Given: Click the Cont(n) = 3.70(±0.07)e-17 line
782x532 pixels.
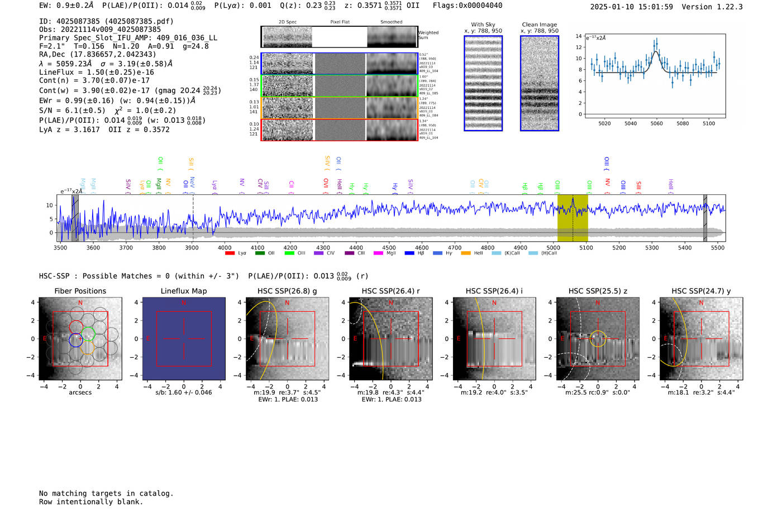Looking at the screenshot, I should coord(94,80).
